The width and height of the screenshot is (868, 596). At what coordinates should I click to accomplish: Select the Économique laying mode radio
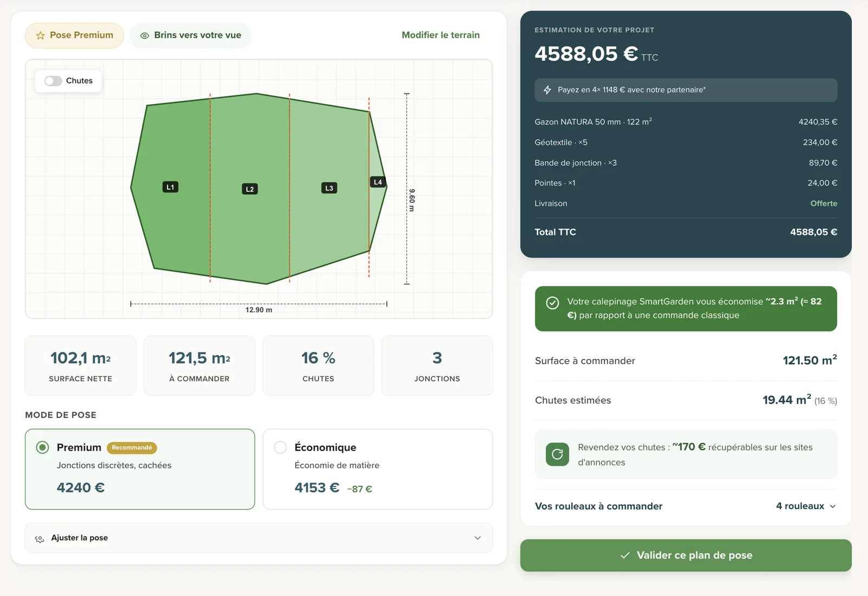pos(280,447)
